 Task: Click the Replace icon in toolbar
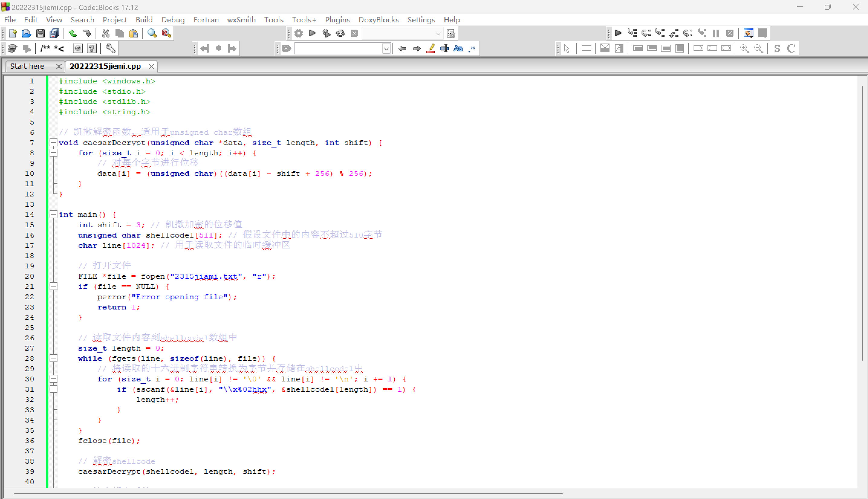[x=166, y=33]
